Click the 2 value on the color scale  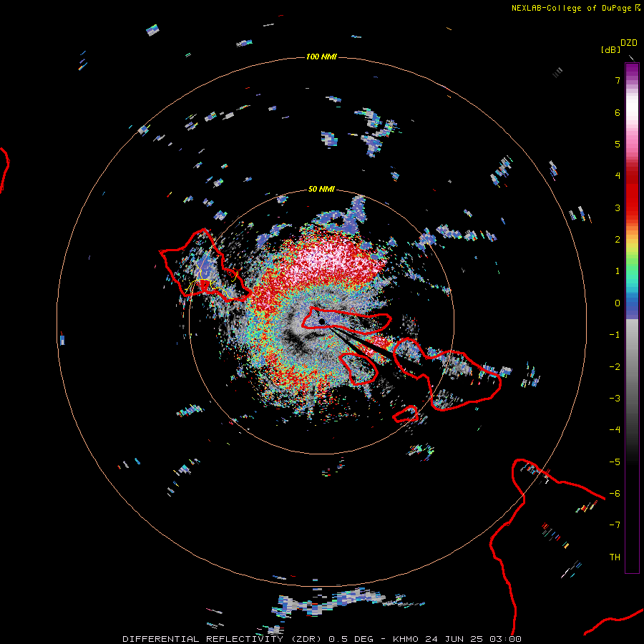[x=618, y=240]
